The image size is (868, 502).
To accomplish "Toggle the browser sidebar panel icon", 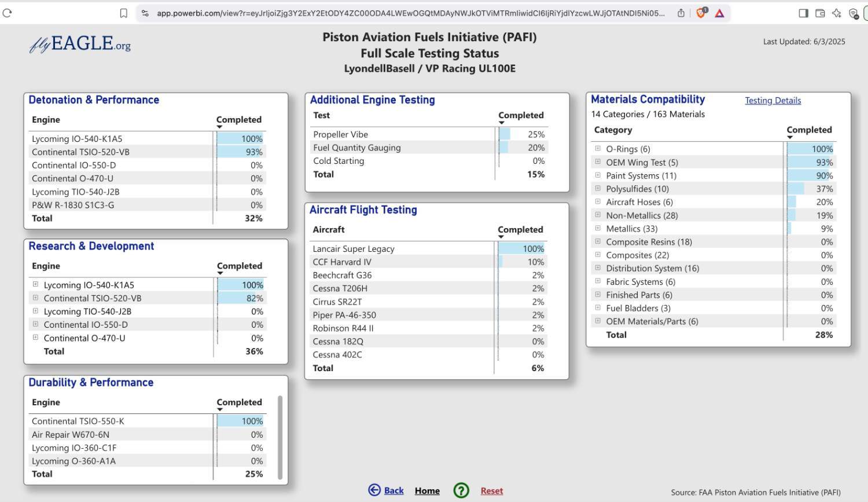I will 803,13.
